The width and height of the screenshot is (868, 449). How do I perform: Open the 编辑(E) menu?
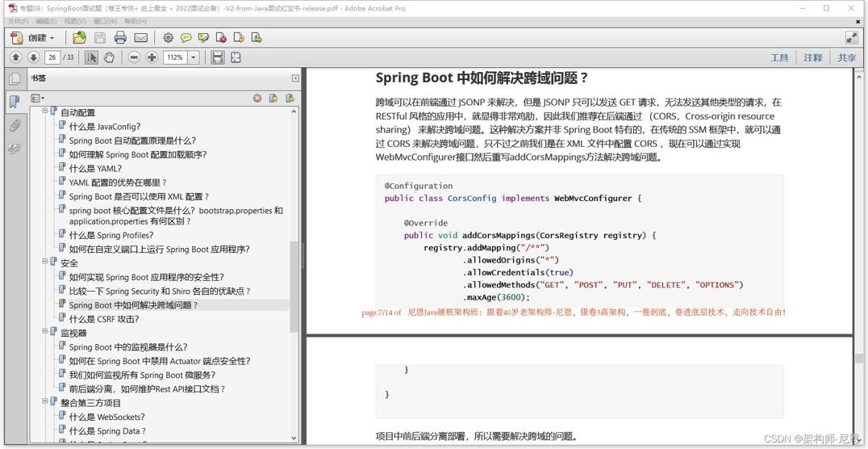(x=46, y=21)
